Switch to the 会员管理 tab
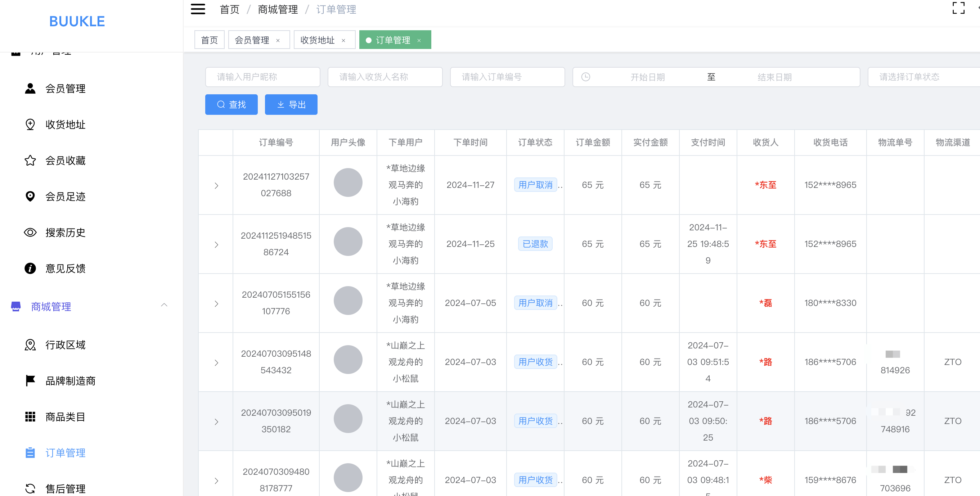The height and width of the screenshot is (496, 980). (259, 40)
